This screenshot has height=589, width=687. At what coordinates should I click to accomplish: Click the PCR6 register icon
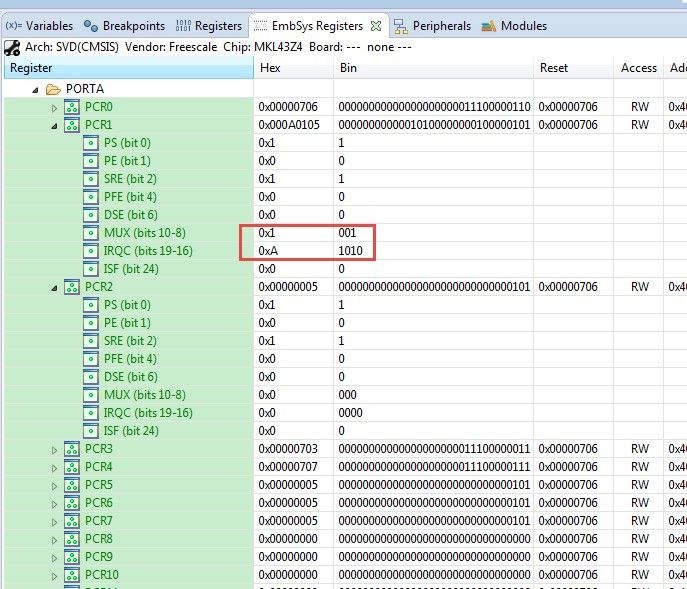[x=72, y=503]
